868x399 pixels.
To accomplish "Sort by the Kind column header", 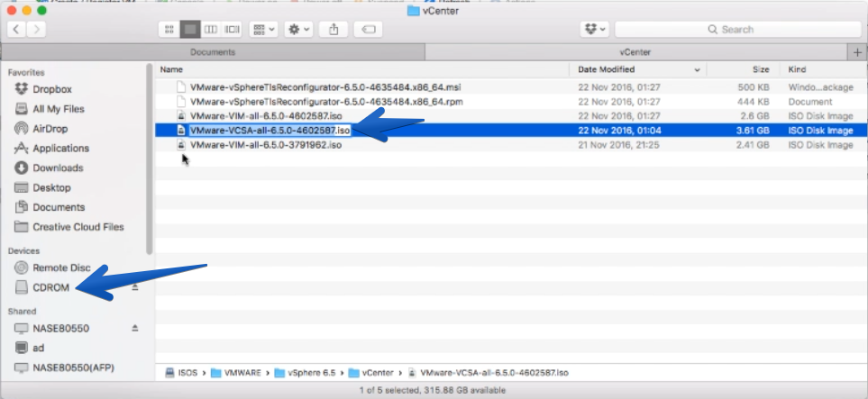I will 797,69.
